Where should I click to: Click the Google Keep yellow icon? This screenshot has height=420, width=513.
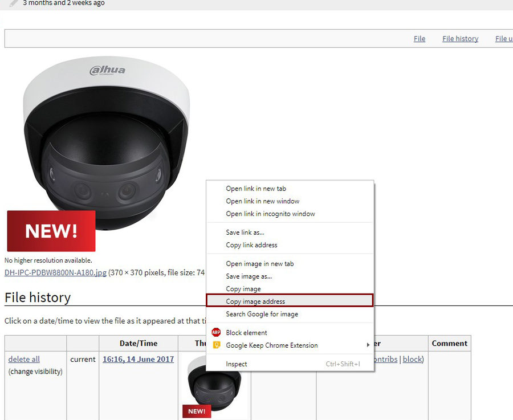pos(216,345)
